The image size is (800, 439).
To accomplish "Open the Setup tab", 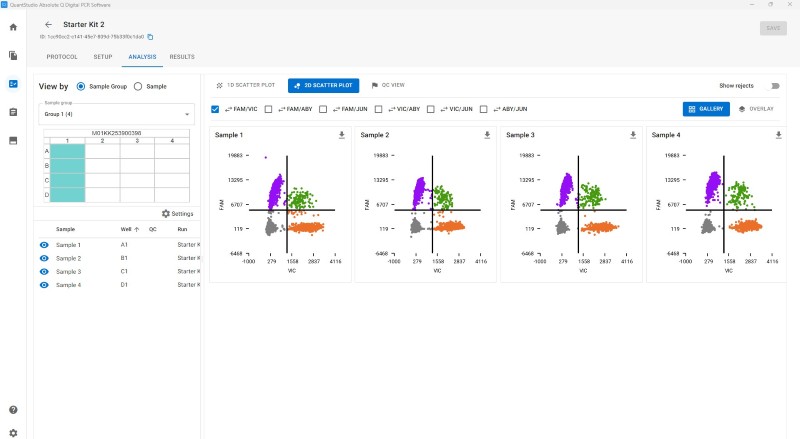I will pos(103,57).
